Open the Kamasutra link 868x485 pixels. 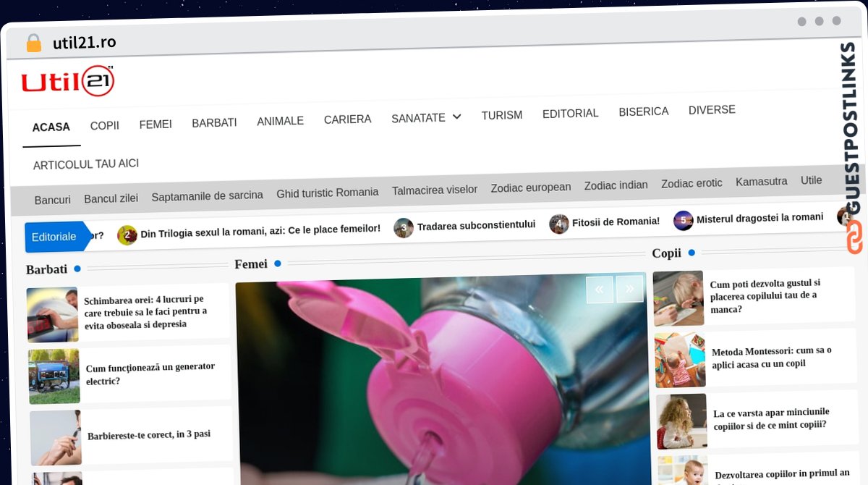click(x=762, y=182)
